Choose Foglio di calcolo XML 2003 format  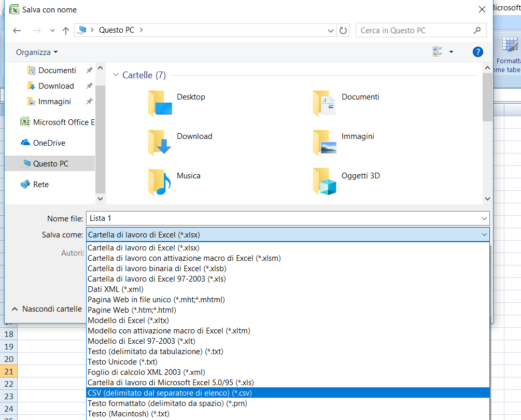point(288,372)
